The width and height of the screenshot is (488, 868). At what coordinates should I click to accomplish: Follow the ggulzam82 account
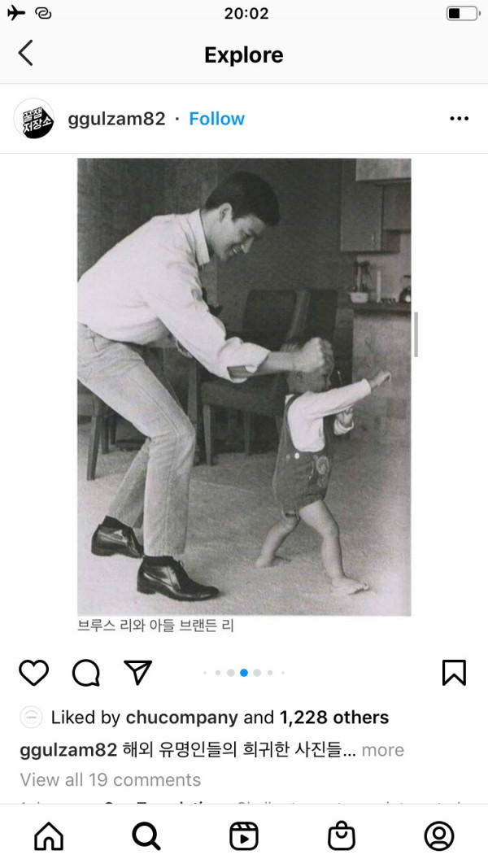tap(217, 119)
